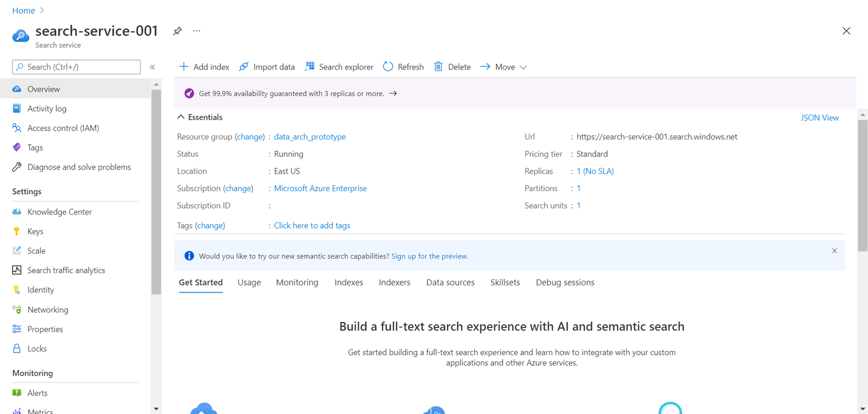The image size is (868, 414).
Task: Open the more options ellipsis menu
Action: (197, 31)
